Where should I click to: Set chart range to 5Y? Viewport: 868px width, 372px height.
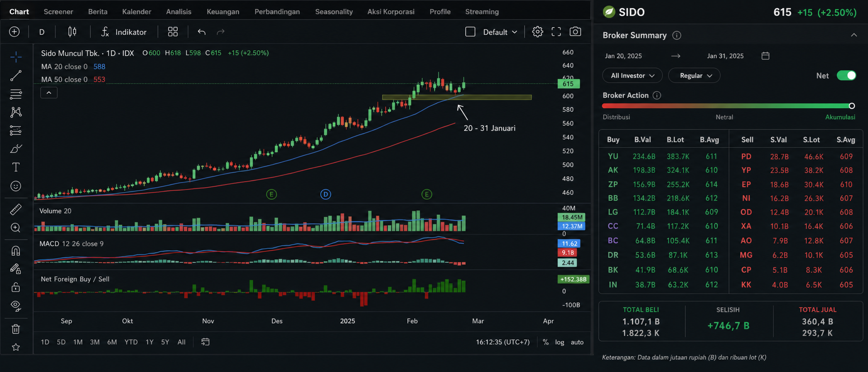[165, 342]
